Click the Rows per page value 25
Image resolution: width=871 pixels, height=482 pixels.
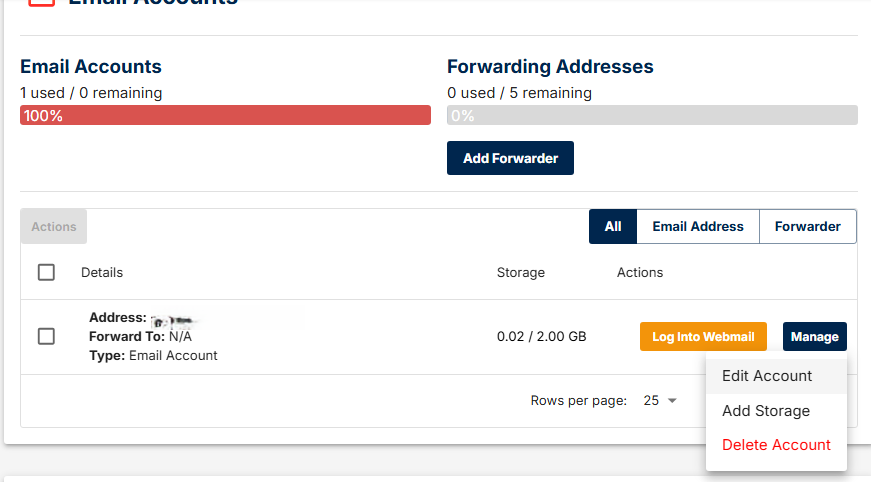click(651, 401)
